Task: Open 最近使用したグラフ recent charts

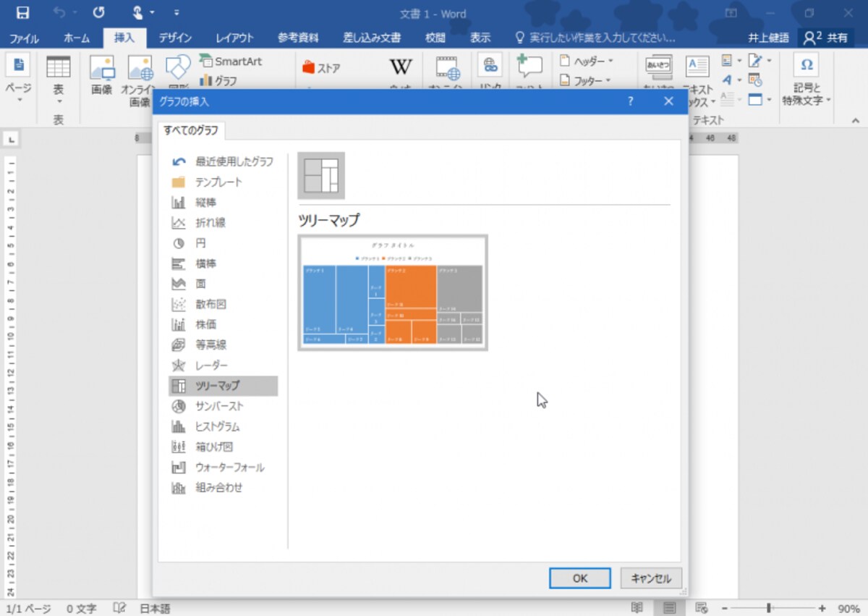Action: pos(222,161)
